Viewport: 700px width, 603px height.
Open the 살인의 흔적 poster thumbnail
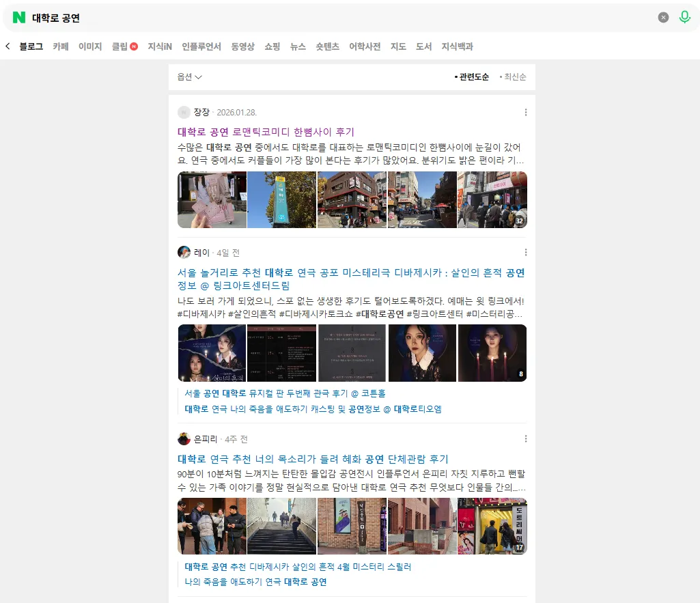[x=212, y=353]
